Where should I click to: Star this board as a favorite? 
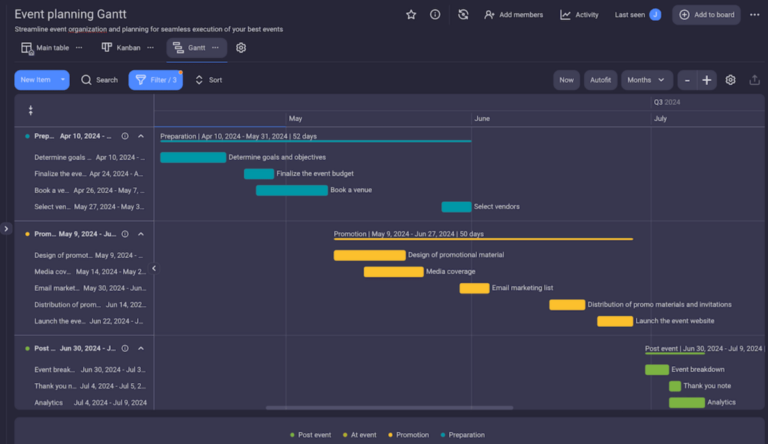click(411, 15)
